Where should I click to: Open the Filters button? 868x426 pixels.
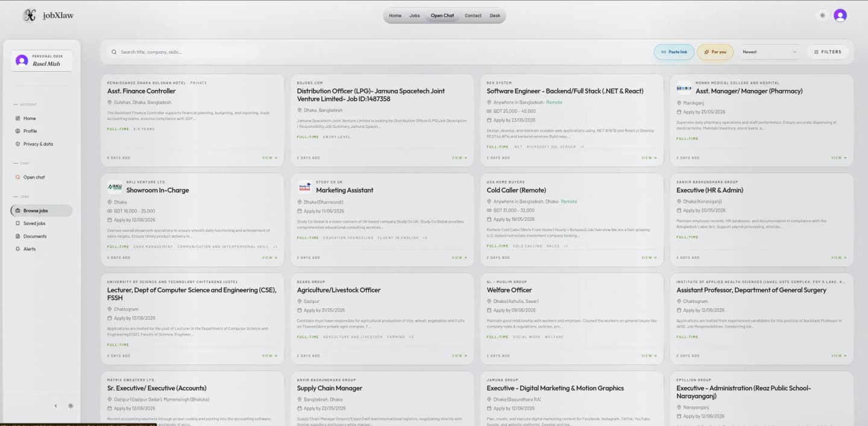(828, 52)
